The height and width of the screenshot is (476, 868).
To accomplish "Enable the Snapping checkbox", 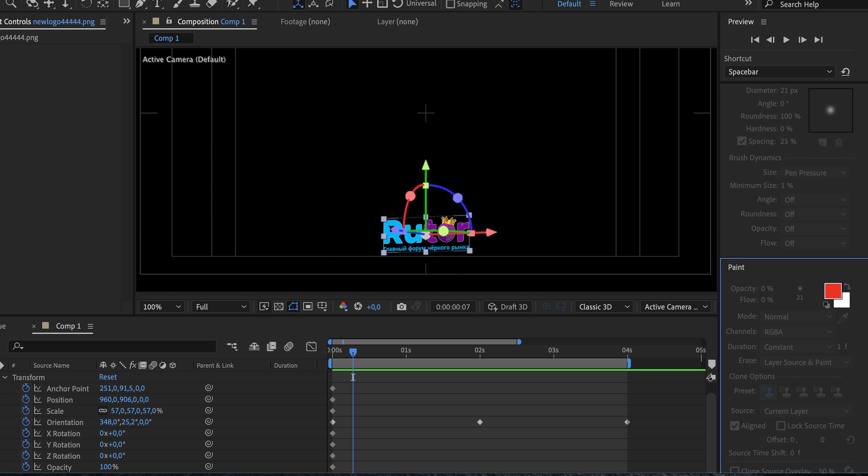I will 450,4.
